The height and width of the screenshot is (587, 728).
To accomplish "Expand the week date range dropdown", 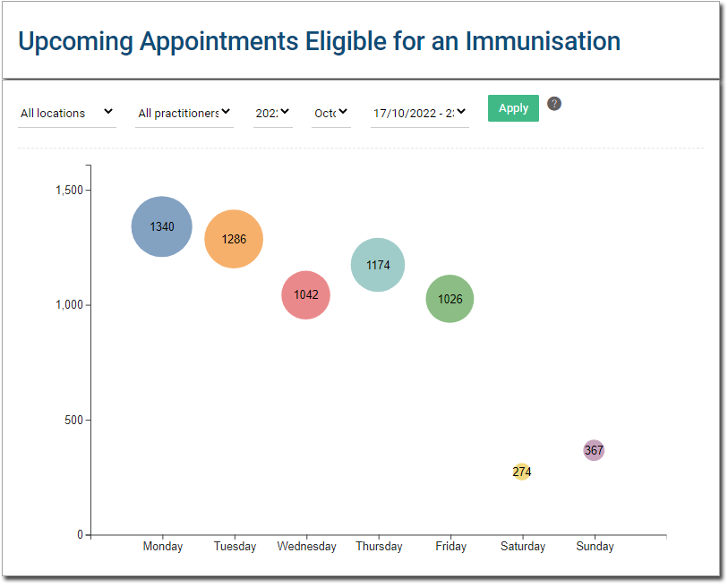I will (x=419, y=113).
